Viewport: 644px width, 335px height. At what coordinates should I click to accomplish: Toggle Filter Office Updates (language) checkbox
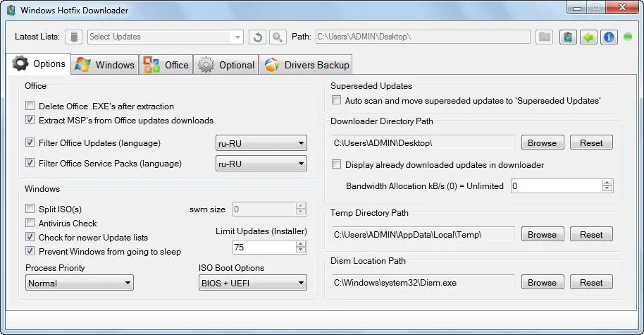(30, 142)
